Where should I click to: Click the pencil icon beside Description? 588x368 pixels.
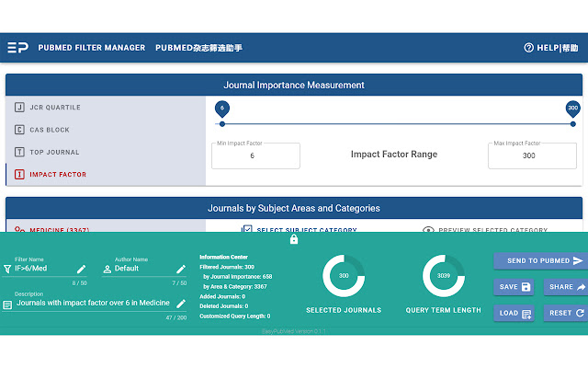[180, 303]
